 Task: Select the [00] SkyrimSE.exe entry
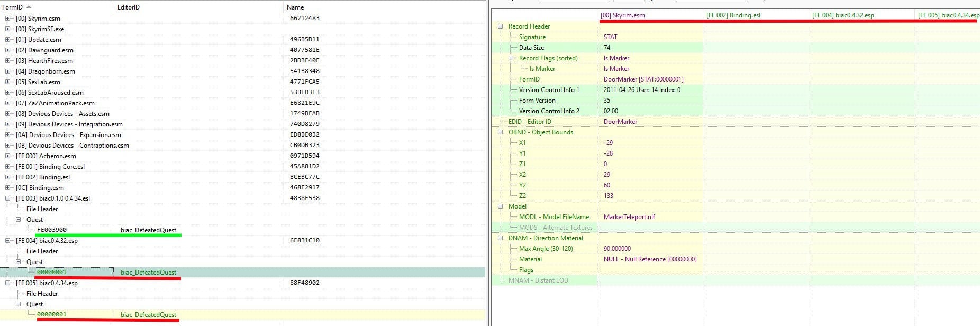tap(40, 29)
